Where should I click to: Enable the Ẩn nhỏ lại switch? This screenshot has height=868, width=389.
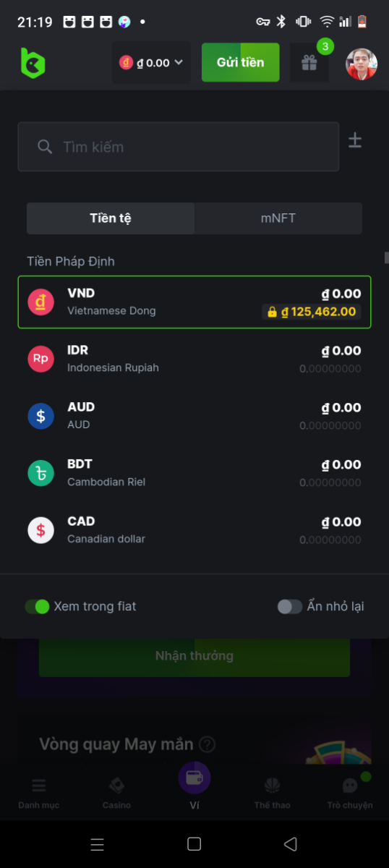(x=290, y=606)
